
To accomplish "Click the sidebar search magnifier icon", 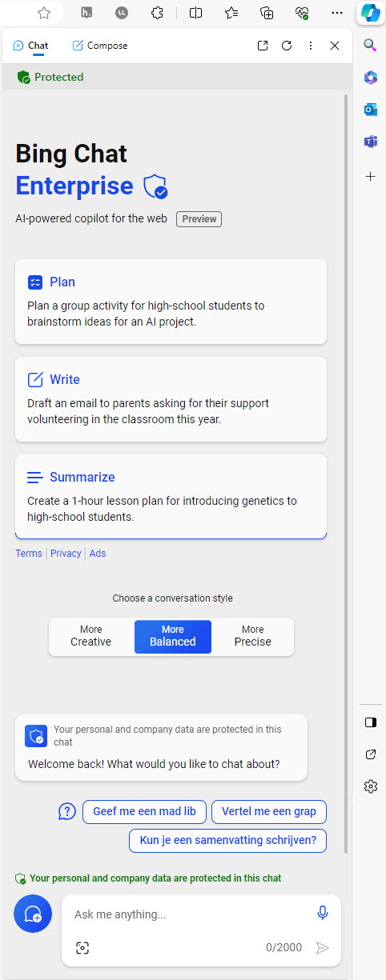I will (x=370, y=45).
